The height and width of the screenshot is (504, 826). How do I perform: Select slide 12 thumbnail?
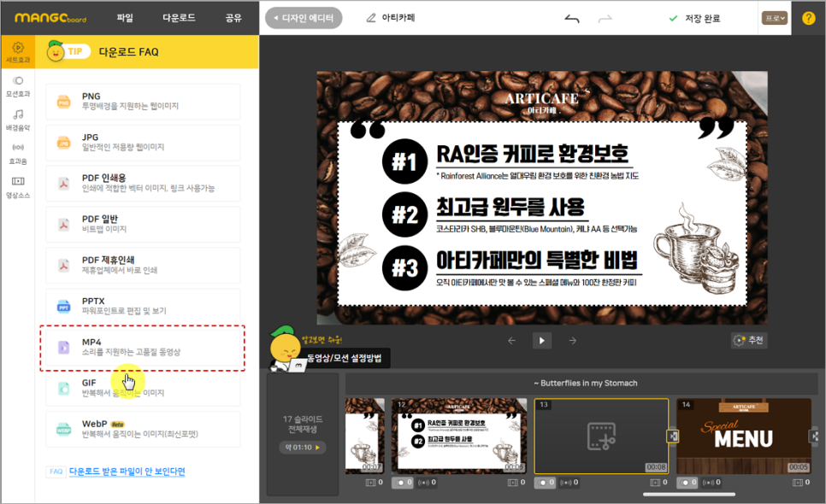pos(458,437)
